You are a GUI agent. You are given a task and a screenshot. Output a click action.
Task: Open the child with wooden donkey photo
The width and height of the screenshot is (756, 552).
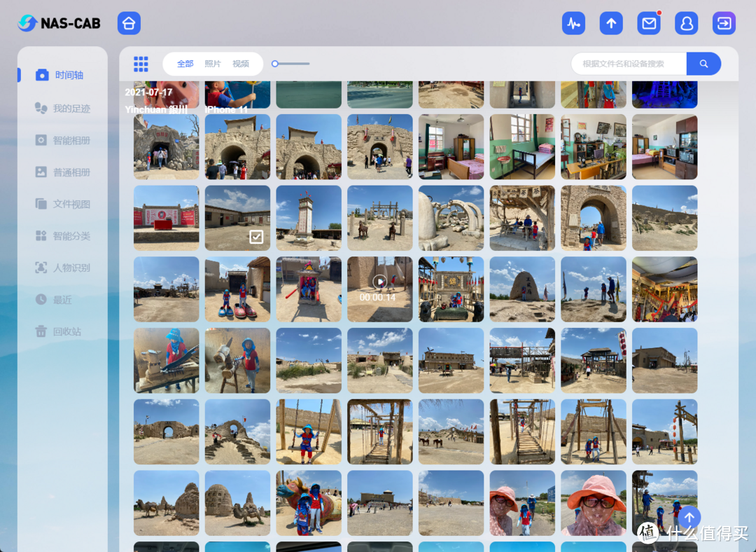[238, 361]
